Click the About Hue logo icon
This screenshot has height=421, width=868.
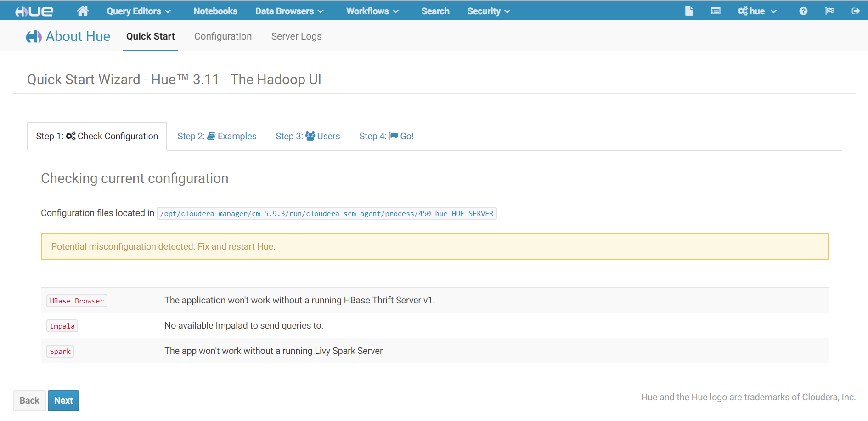(34, 36)
